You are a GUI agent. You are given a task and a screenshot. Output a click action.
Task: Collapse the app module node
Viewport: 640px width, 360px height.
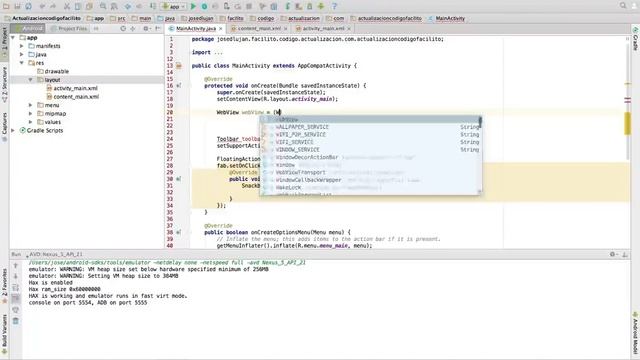click(13, 38)
